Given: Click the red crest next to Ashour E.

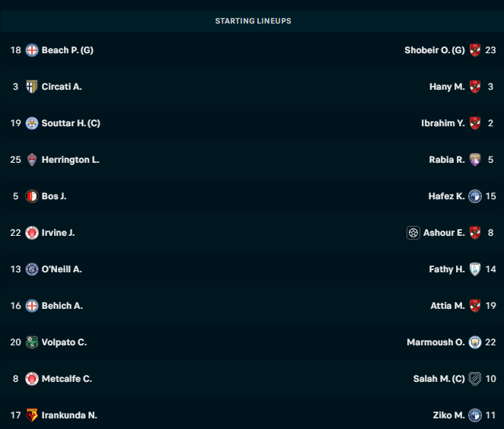Looking at the screenshot, I should [475, 233].
